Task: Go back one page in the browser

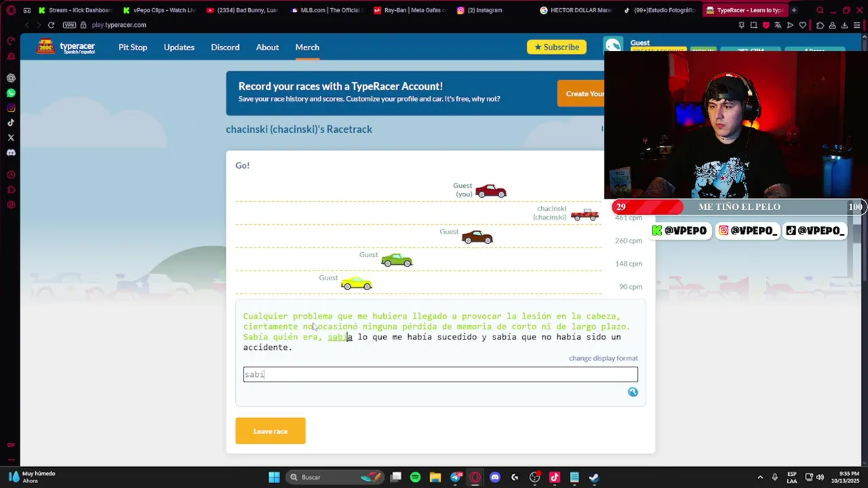Action: tap(26, 25)
